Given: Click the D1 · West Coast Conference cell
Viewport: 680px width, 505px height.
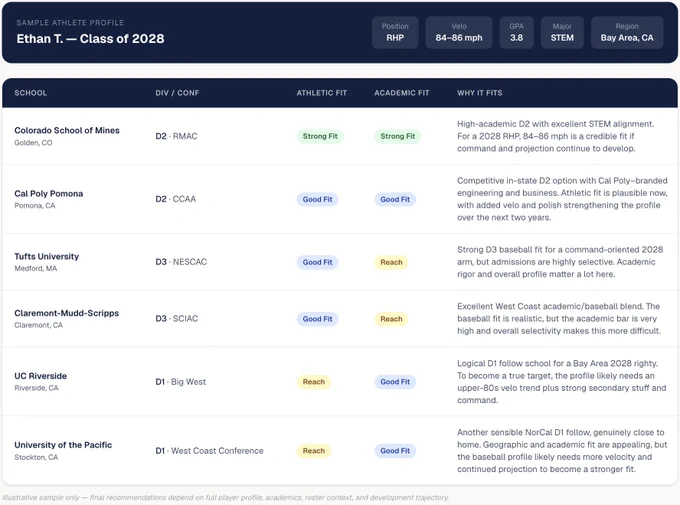Looking at the screenshot, I should pos(209,451).
